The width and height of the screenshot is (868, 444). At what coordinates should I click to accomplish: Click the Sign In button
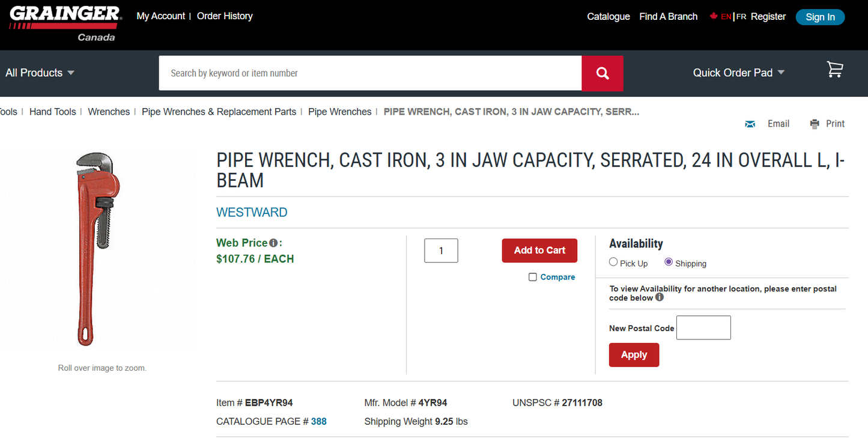tap(821, 17)
